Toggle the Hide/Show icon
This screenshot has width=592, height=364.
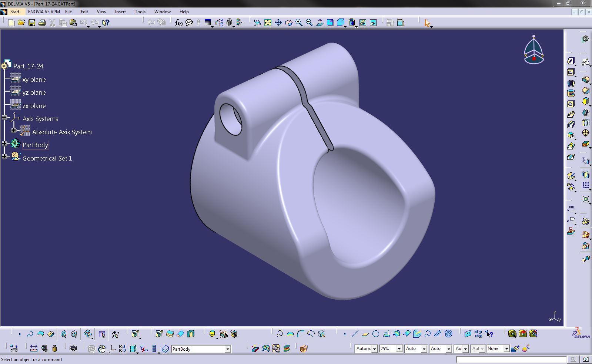tap(362, 23)
